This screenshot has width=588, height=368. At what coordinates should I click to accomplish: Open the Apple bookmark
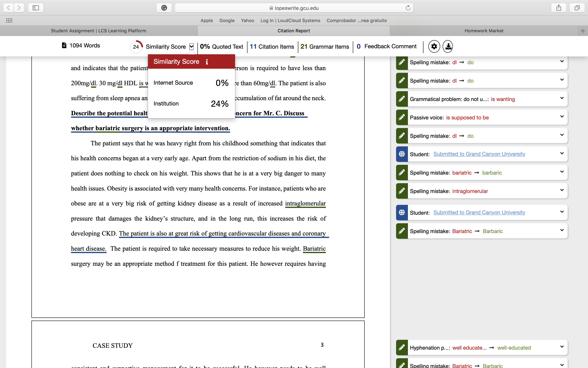tap(207, 20)
